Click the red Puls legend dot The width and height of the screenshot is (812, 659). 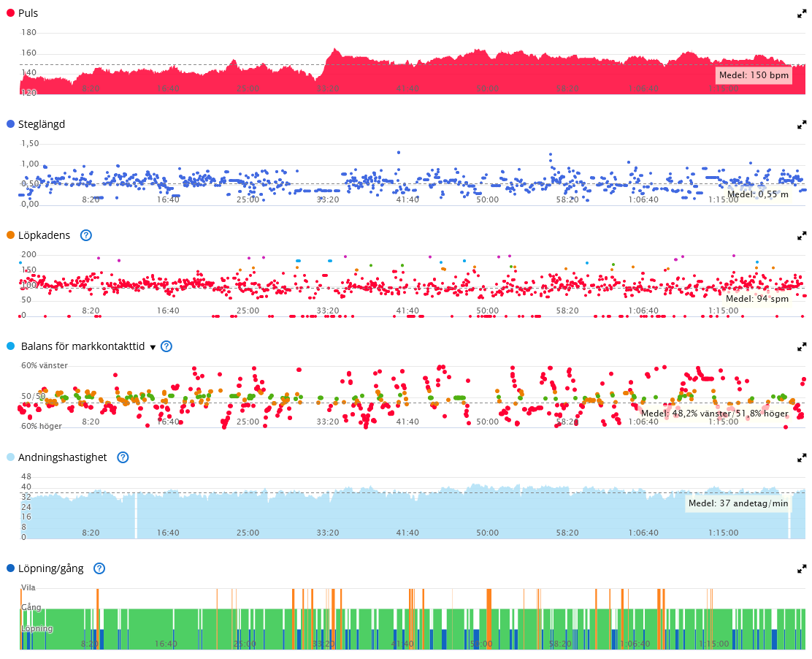click(10, 13)
